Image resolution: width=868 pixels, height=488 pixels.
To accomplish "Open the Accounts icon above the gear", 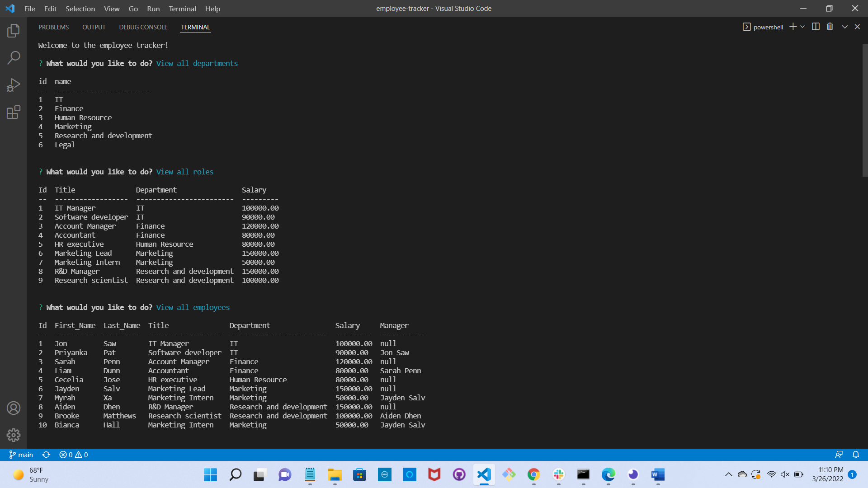I will (13, 408).
